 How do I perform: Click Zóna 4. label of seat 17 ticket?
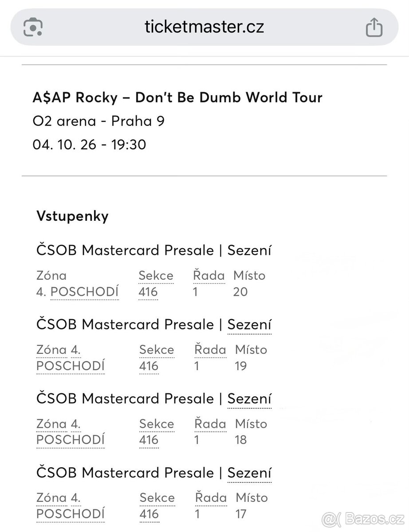59,498
